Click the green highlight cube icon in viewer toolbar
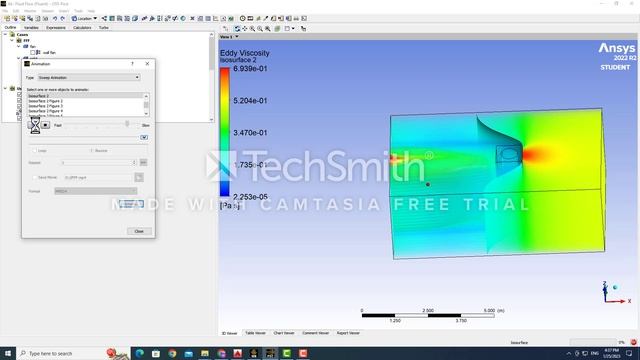 click(x=277, y=29)
